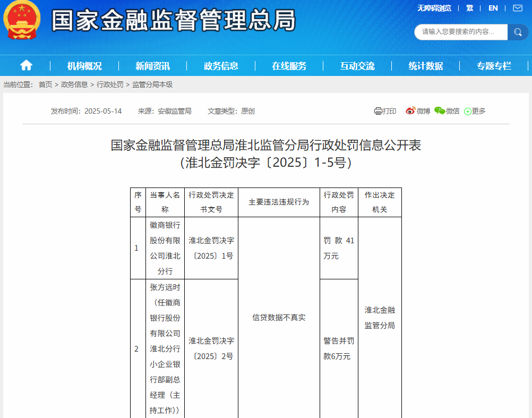Open the 在线服务 menu
Screen dimensions: 532x418
289,66
